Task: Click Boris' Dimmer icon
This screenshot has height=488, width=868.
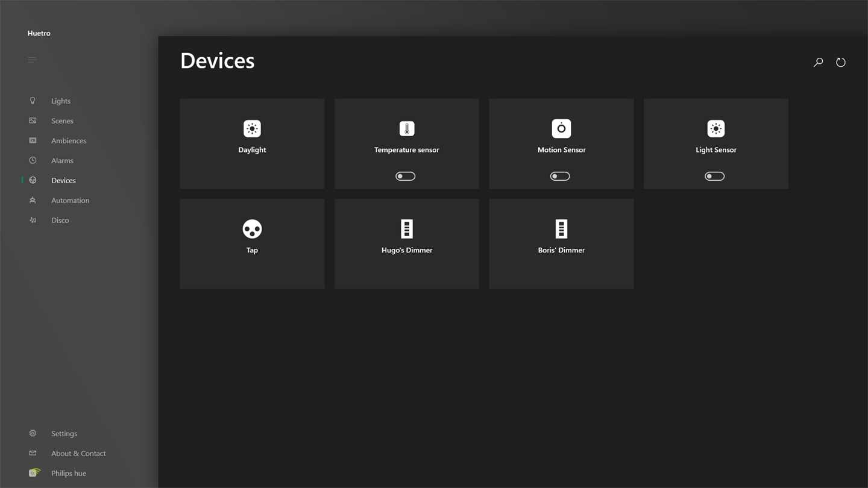Action: click(x=561, y=229)
